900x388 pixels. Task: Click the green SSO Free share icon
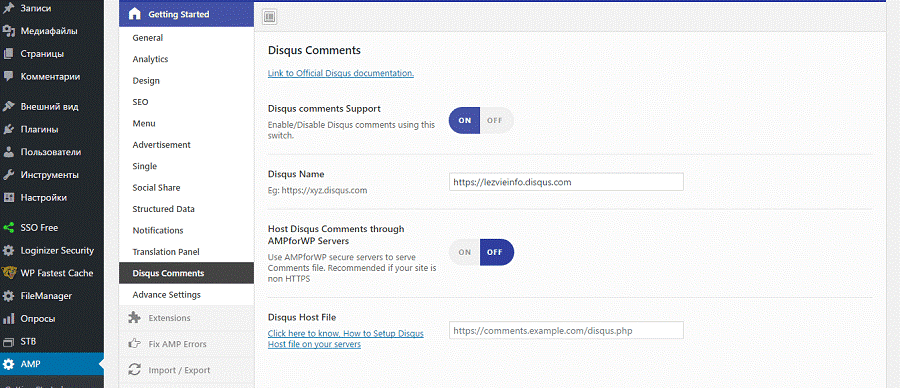[x=9, y=228]
